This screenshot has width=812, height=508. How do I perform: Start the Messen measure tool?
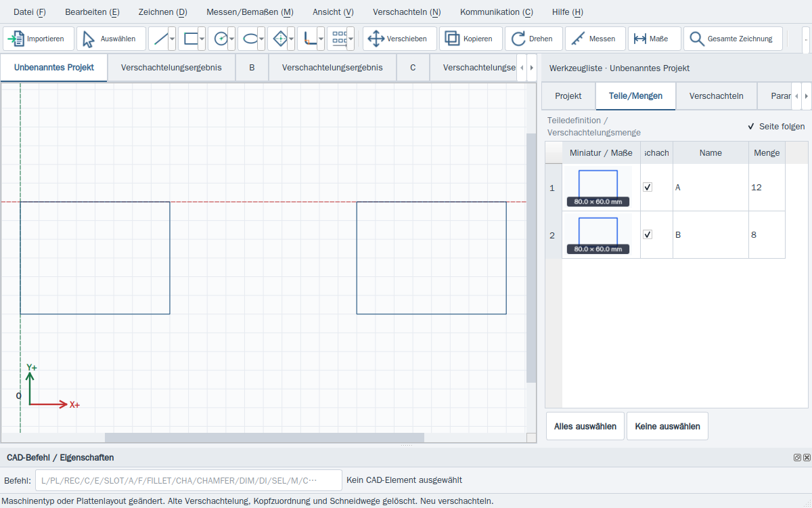coord(595,39)
